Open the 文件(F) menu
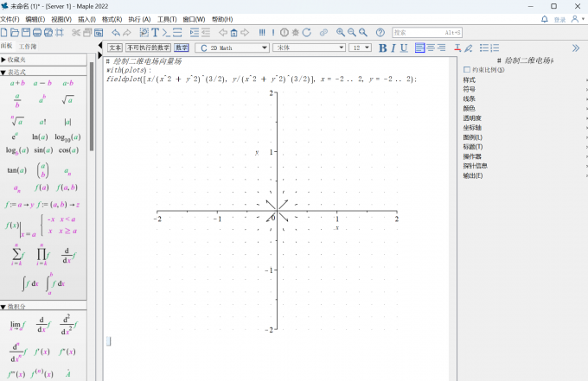This screenshot has height=381, width=588. coord(10,19)
